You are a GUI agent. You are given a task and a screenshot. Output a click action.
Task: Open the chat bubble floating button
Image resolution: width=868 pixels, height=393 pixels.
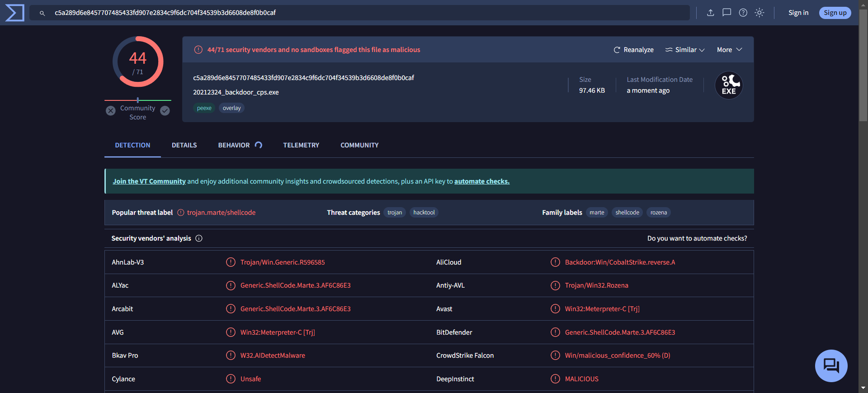(831, 365)
